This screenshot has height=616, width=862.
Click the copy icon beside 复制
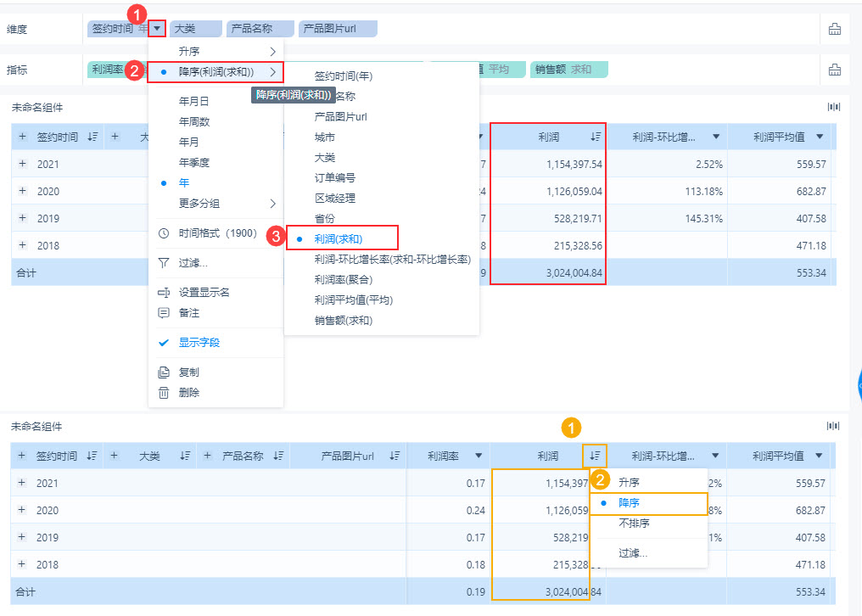click(163, 372)
